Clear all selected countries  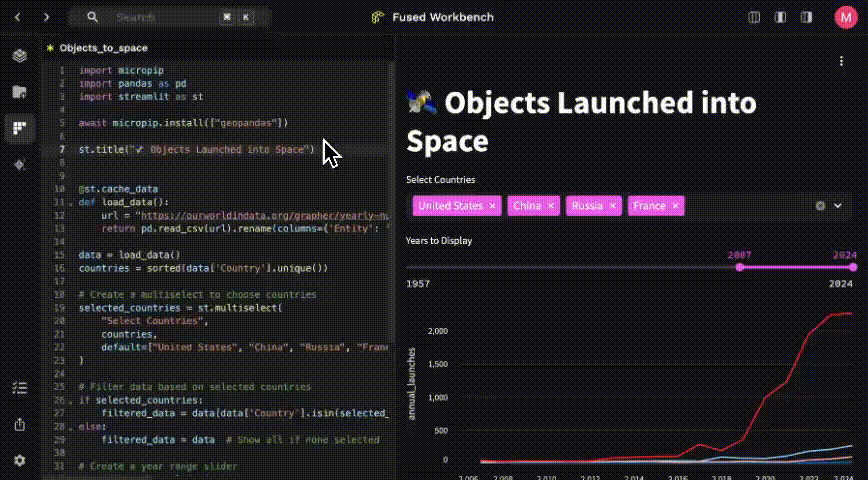click(820, 206)
